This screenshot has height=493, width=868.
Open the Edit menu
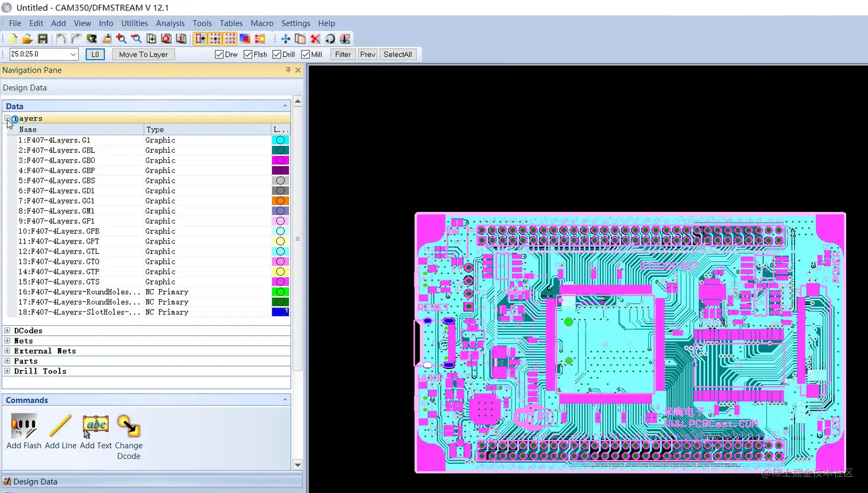[x=36, y=23]
